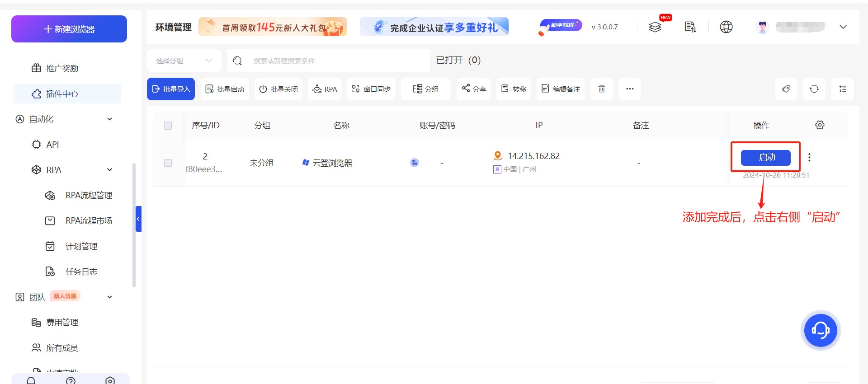The width and height of the screenshot is (868, 384).
Task: Click the enterprise certification banner
Action: tap(434, 27)
